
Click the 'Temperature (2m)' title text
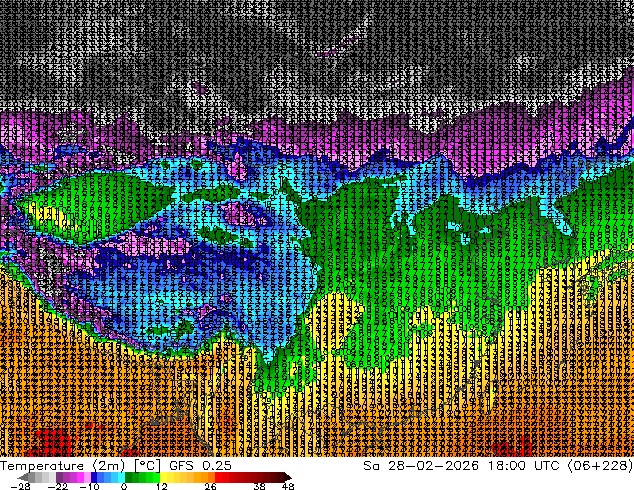[62, 466]
